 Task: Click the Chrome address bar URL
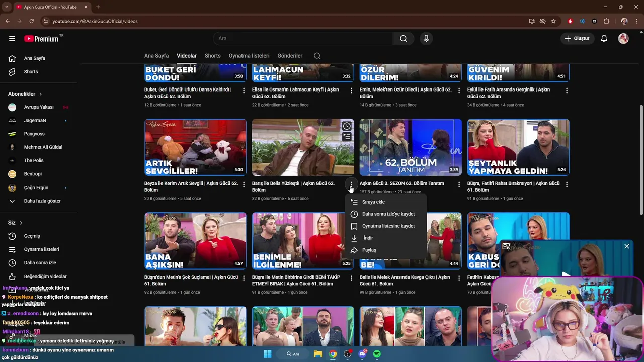[x=95, y=21]
